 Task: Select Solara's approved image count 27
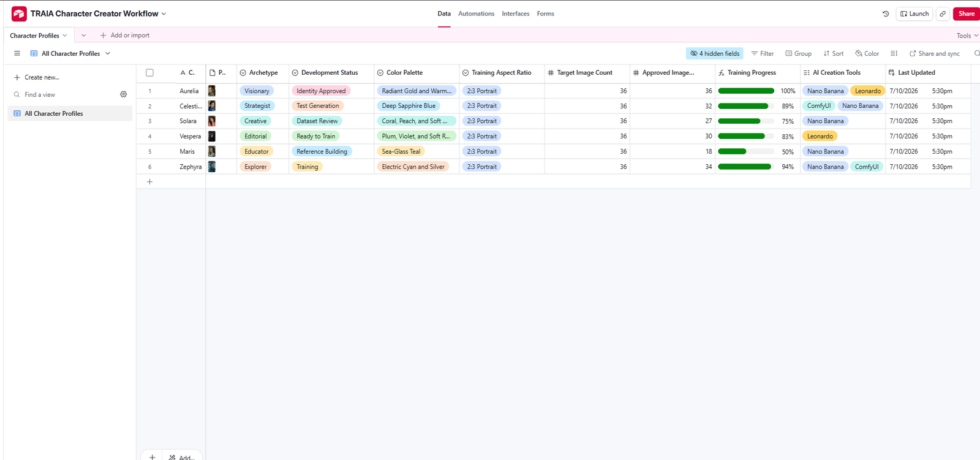(x=672, y=121)
